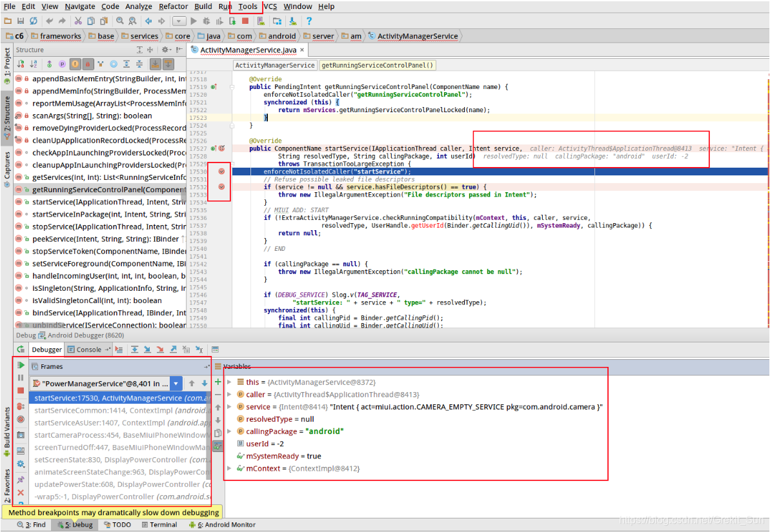Image resolution: width=770 pixels, height=532 pixels.
Task: Click the red X Close icon in debug sidebar
Action: pyautogui.click(x=21, y=492)
